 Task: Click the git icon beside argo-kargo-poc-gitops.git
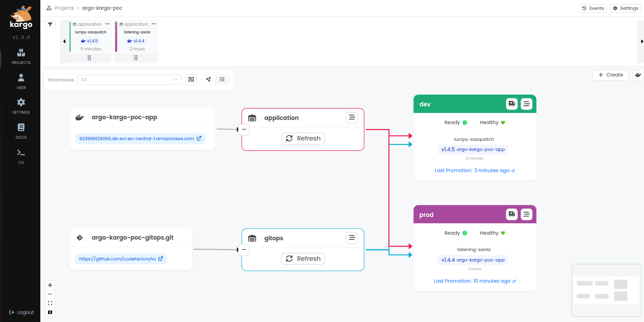(80, 238)
